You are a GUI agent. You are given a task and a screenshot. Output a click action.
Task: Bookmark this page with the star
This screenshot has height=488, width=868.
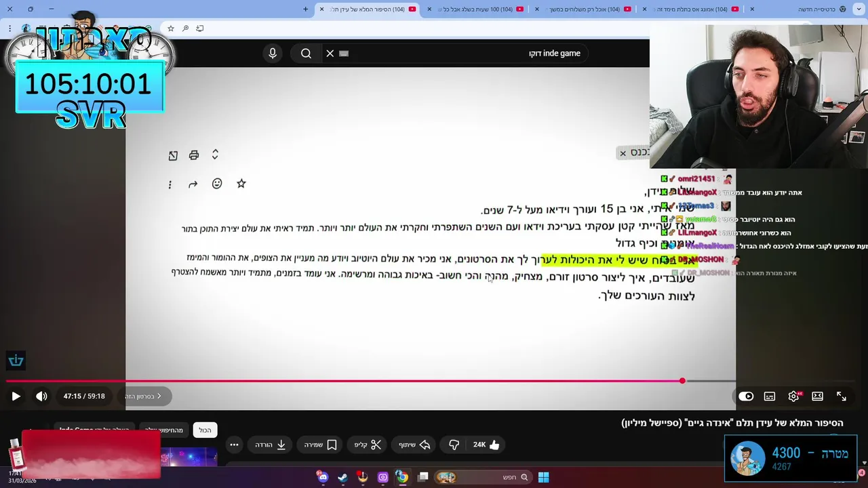[x=171, y=28]
